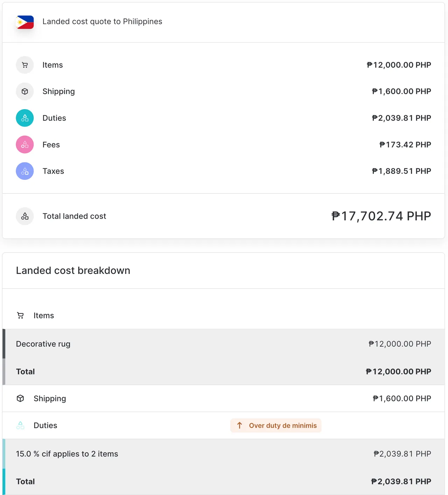448x495 pixels.
Task: Click the up arrow in the de minimis badge
Action: click(240, 425)
